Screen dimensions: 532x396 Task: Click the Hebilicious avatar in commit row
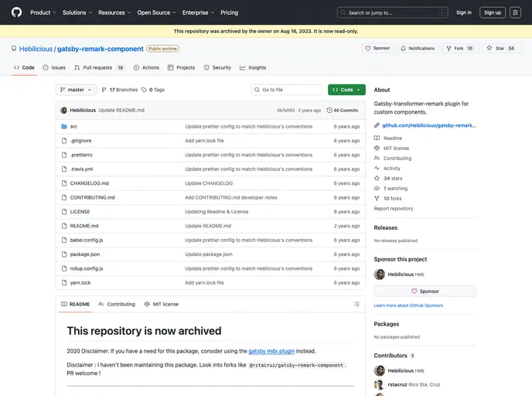(x=63, y=111)
